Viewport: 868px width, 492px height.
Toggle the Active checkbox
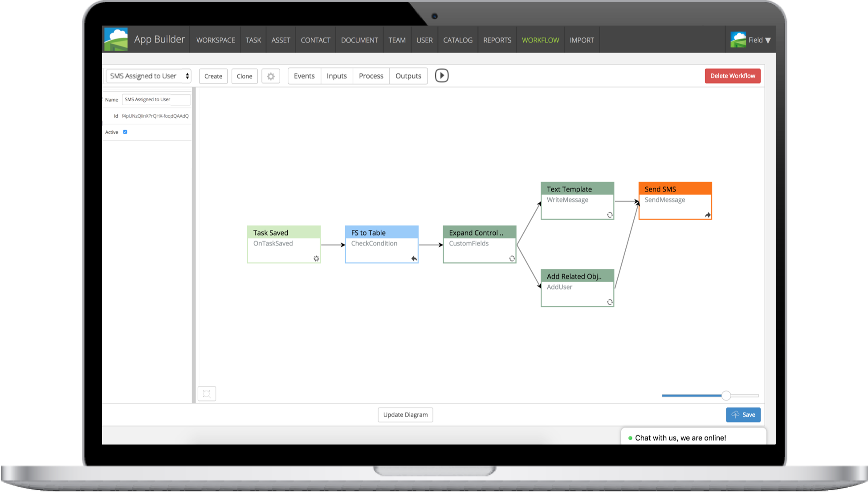click(x=125, y=132)
